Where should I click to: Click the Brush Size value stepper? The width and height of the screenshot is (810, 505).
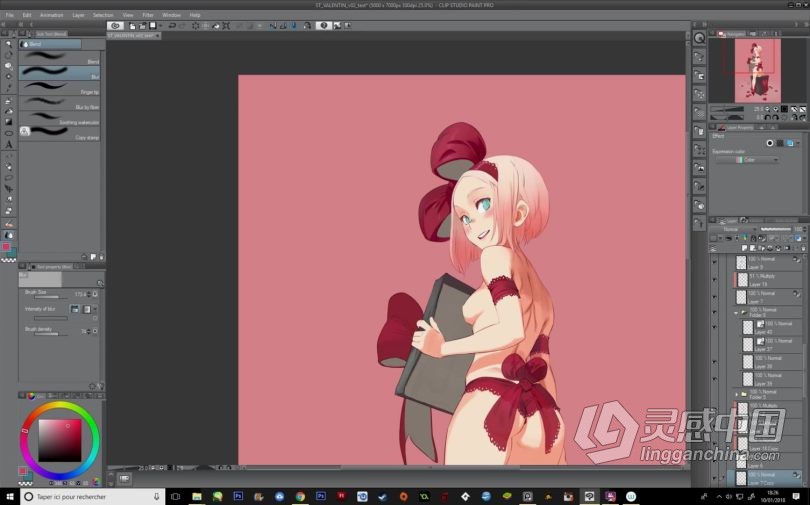click(88, 294)
